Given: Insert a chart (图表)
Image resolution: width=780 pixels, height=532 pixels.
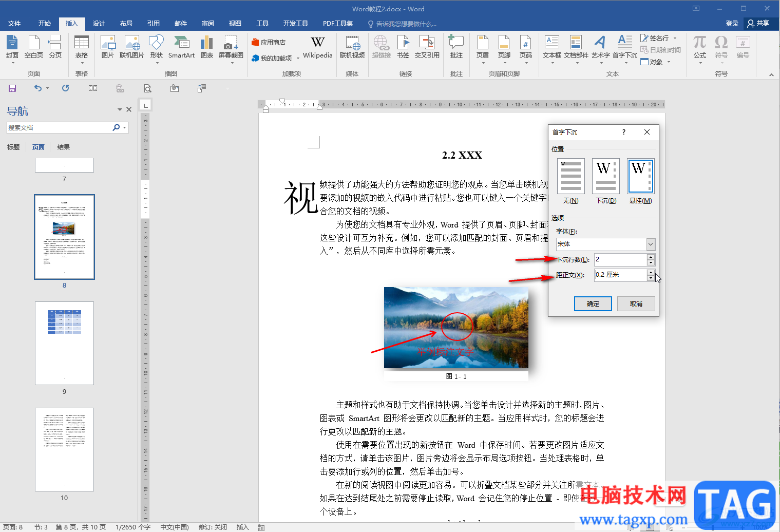Looking at the screenshot, I should pos(207,47).
